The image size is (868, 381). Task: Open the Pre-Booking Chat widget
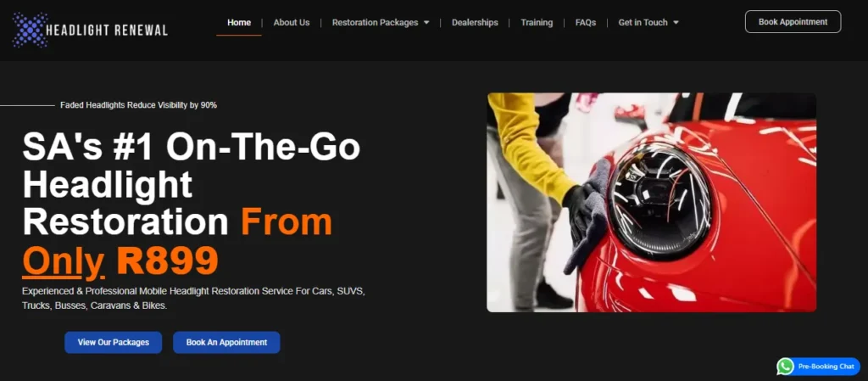click(818, 366)
